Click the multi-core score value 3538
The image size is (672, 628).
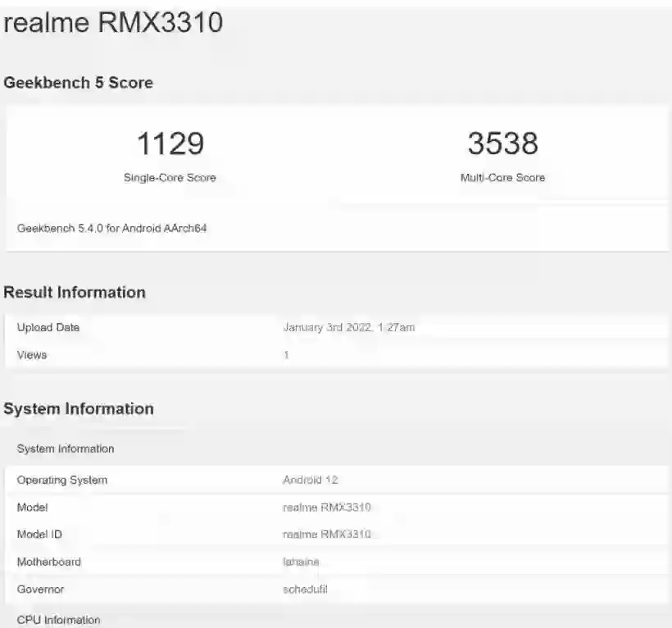click(502, 143)
